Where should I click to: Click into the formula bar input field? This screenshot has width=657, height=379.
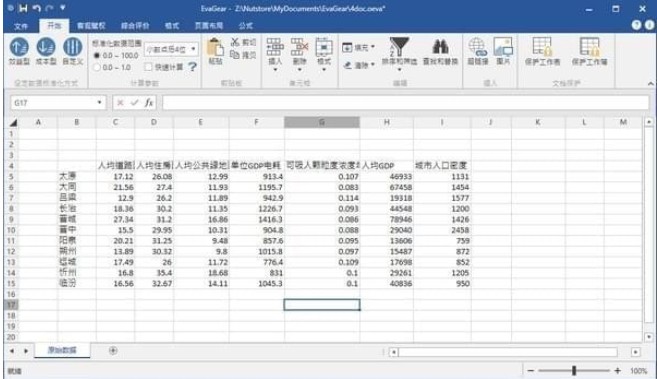pyautogui.click(x=406, y=103)
